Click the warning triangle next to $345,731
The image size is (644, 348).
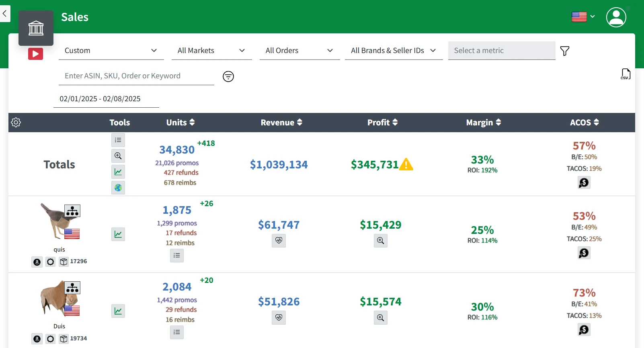pyautogui.click(x=406, y=164)
